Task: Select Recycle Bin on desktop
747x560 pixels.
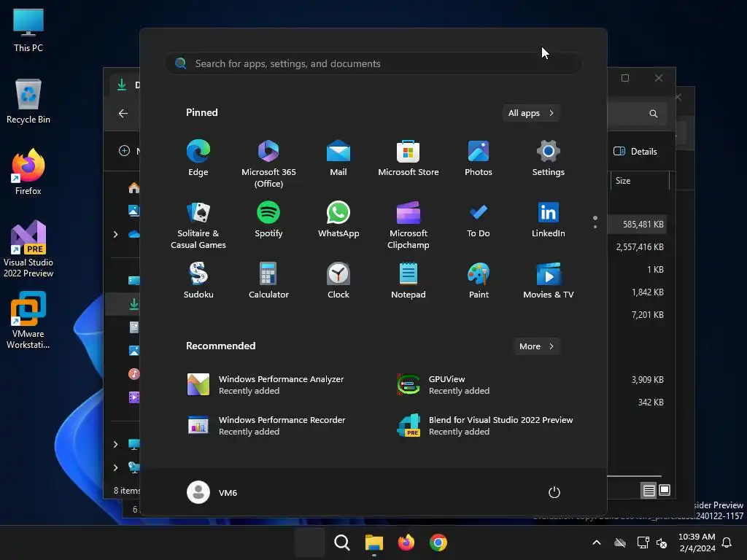Action: [28, 101]
